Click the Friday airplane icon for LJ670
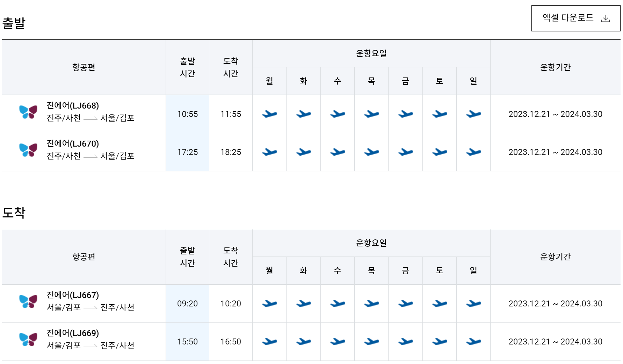623x364 pixels. [405, 152]
